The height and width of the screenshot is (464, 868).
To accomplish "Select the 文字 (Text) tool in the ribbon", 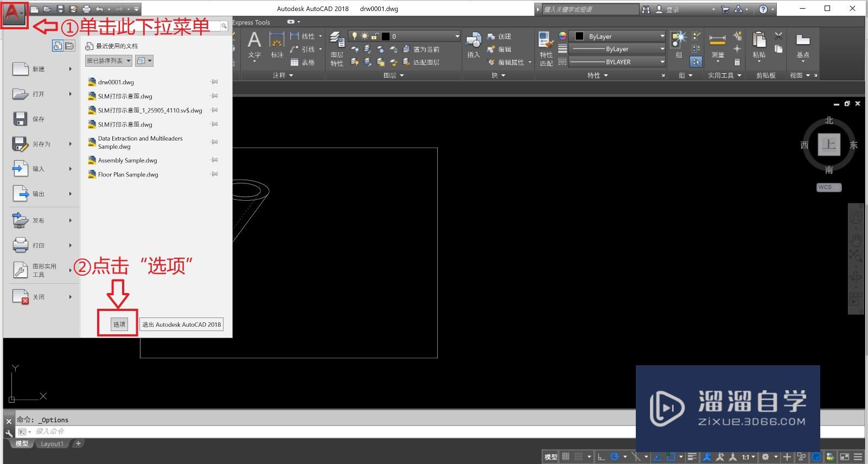I will point(254,47).
